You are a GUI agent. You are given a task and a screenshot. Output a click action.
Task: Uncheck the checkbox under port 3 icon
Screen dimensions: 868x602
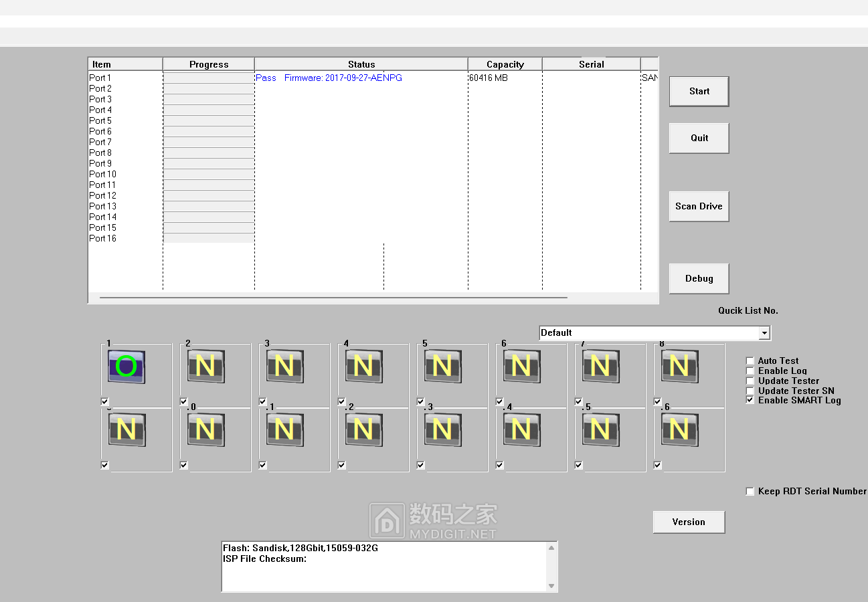click(263, 401)
